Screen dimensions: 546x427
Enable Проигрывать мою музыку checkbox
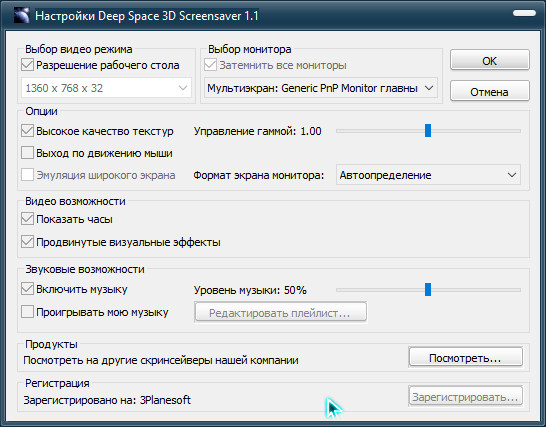pyautogui.click(x=27, y=312)
